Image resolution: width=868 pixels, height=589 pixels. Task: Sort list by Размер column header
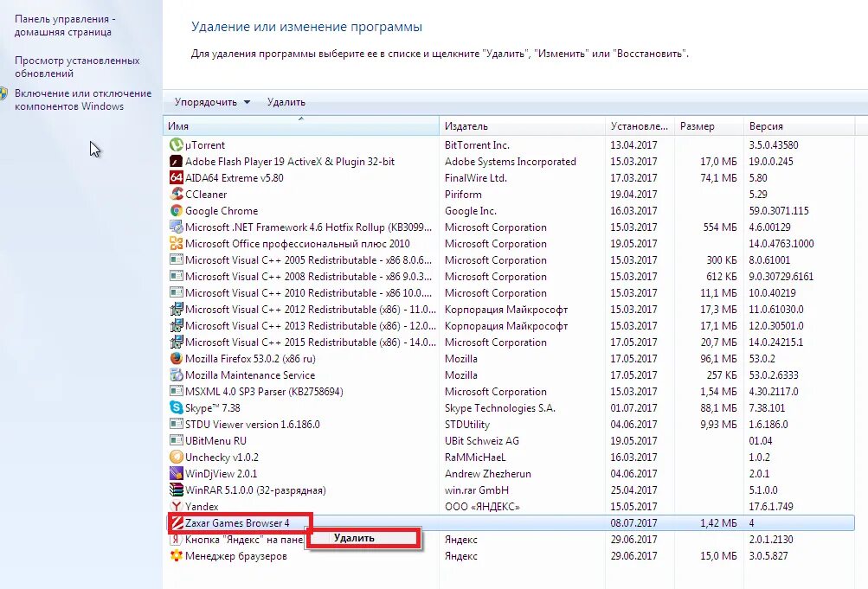(709, 126)
